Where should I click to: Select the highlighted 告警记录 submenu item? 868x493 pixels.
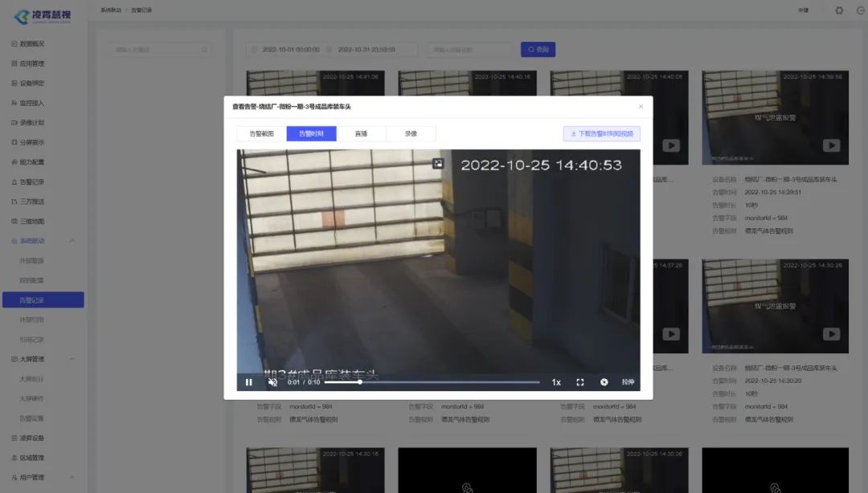43,299
